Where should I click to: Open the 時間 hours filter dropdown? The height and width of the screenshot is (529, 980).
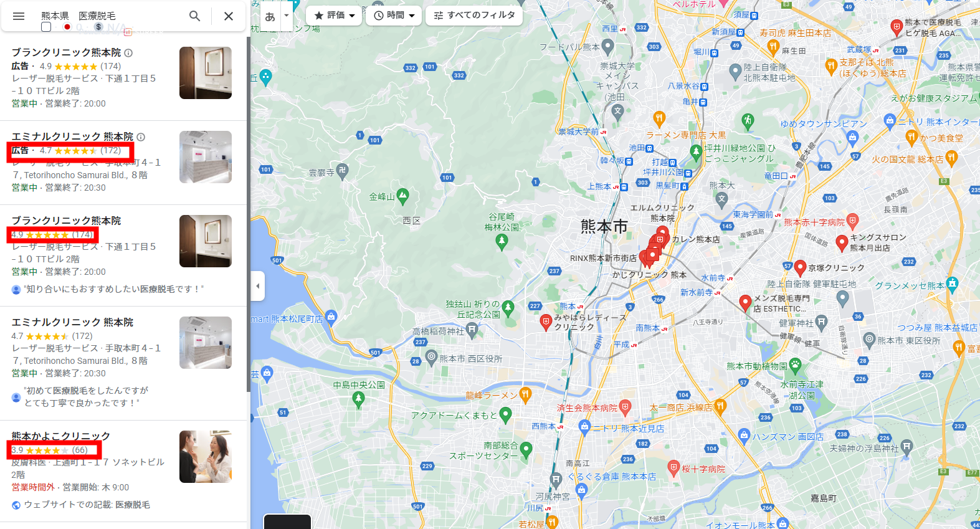pos(394,16)
